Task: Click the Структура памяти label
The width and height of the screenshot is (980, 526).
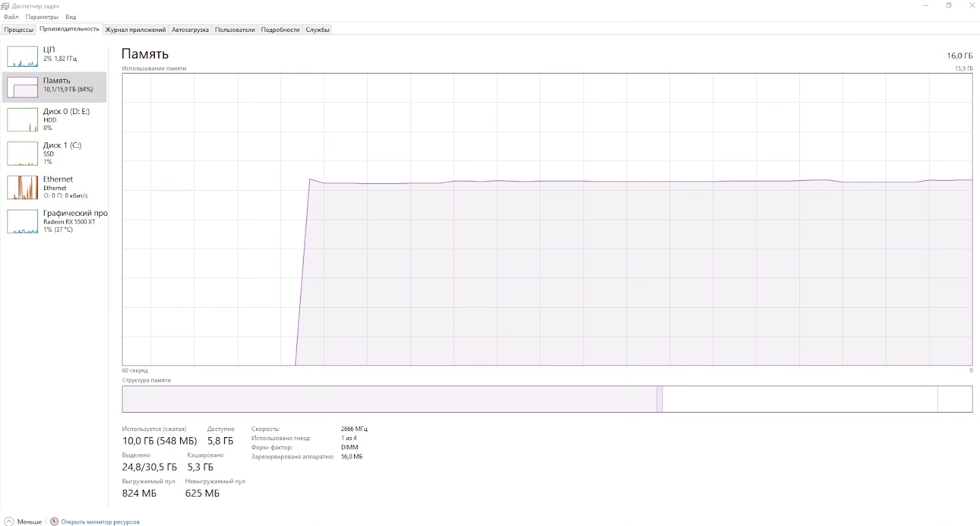Action: (x=146, y=380)
